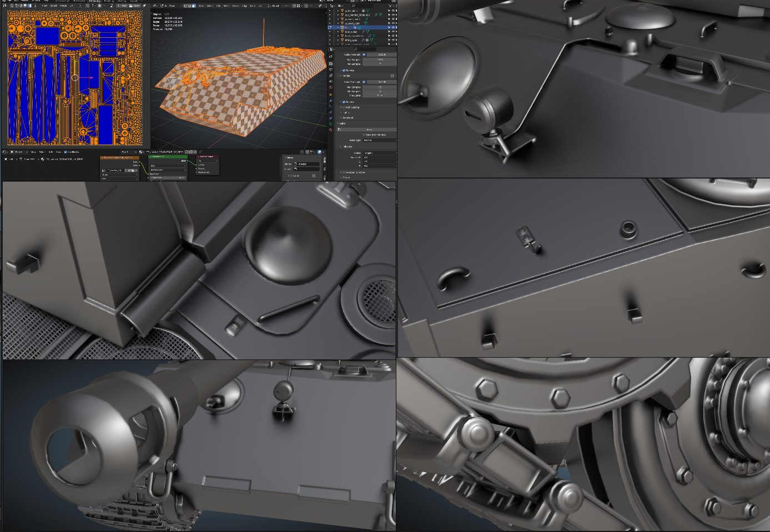Click the outliner filter funnel icon
The width and height of the screenshot is (770, 532).
coord(390,6)
